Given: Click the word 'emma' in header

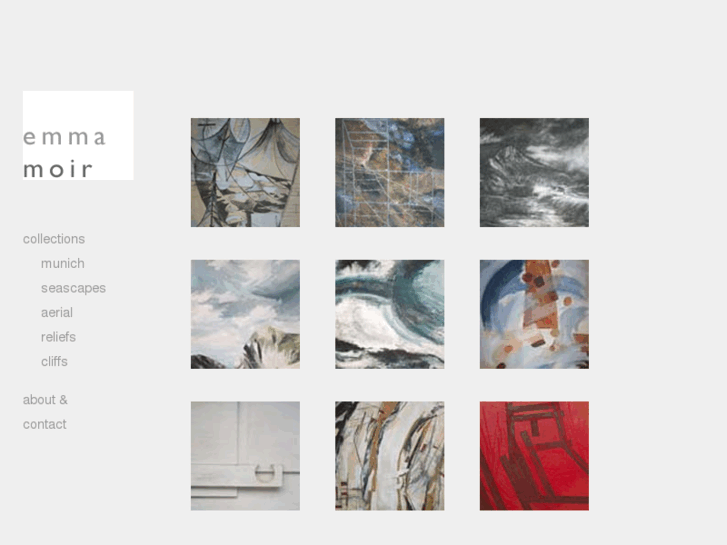Looking at the screenshot, I should point(64,137).
